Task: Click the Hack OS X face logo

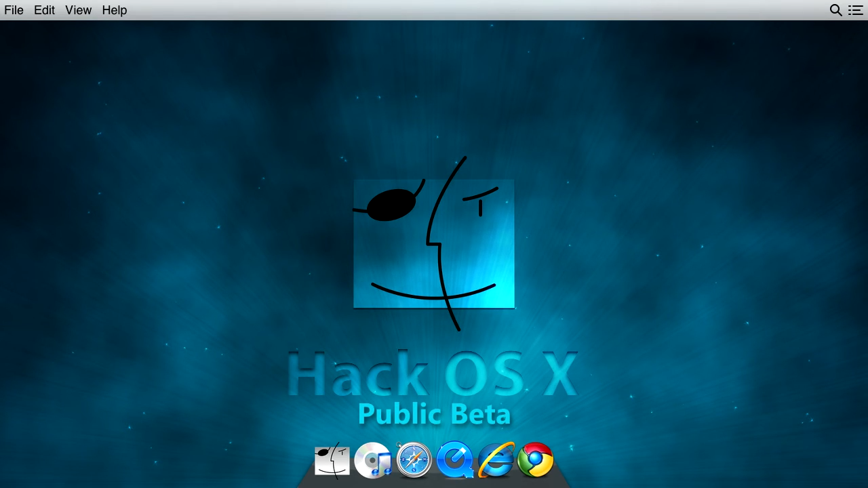Action: point(434,244)
